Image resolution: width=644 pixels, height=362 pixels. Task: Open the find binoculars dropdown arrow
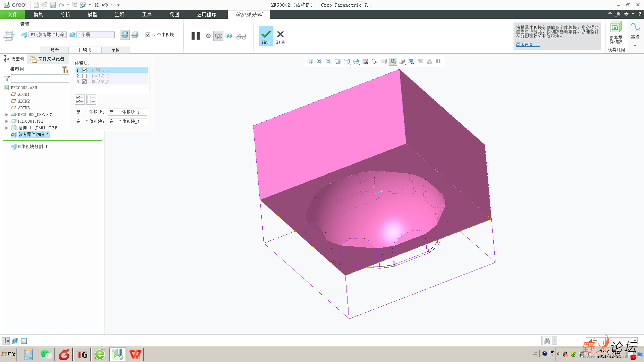click(x=554, y=341)
